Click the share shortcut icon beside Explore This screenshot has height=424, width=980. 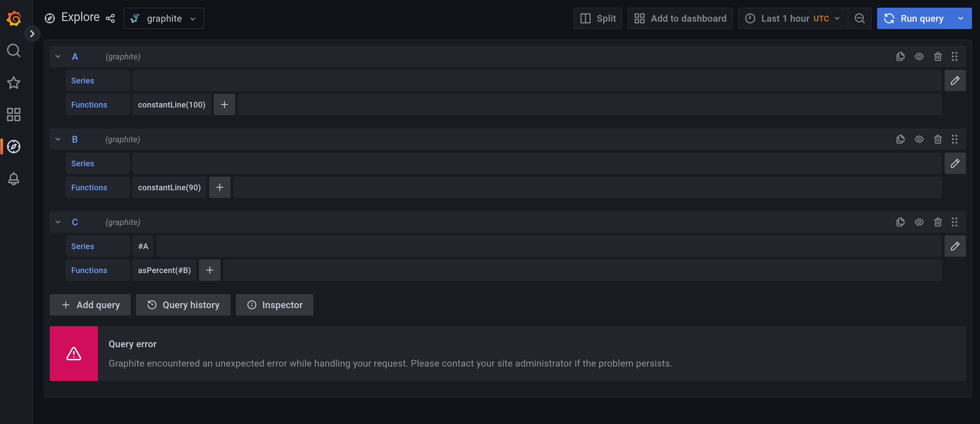pyautogui.click(x=110, y=18)
